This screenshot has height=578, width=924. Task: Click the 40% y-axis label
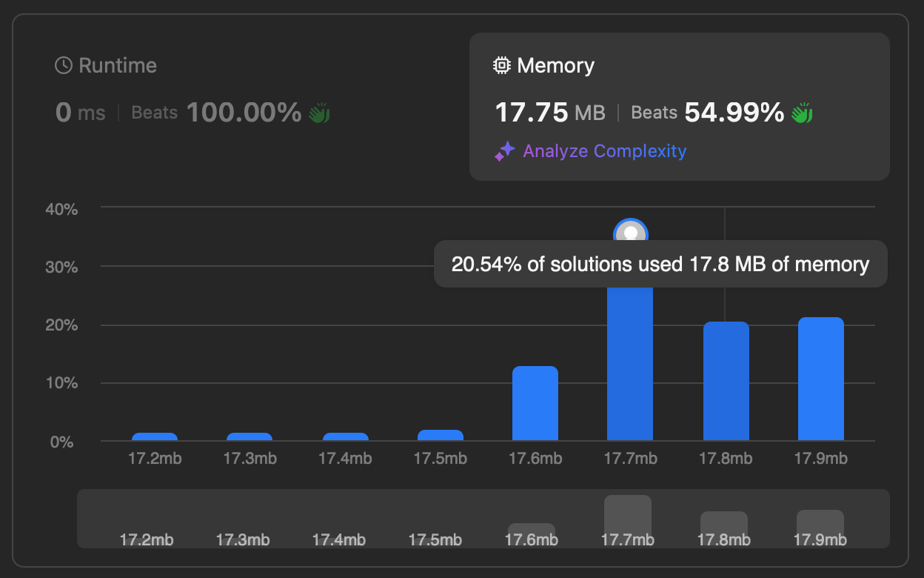[x=61, y=209]
